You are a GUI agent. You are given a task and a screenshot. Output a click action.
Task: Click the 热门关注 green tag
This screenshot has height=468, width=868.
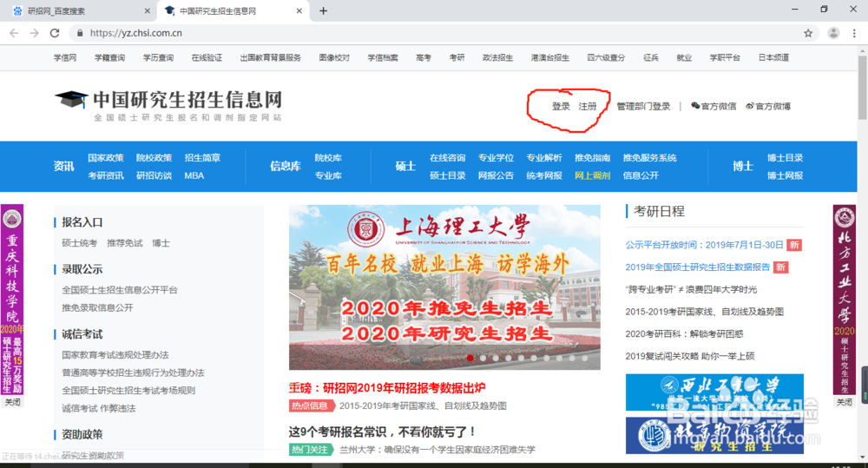311,449
